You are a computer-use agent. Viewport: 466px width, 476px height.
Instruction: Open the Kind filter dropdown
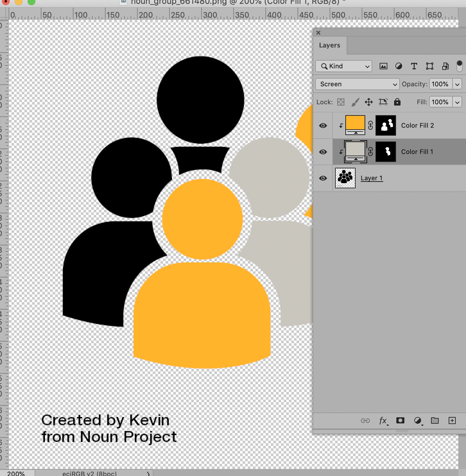click(x=343, y=66)
